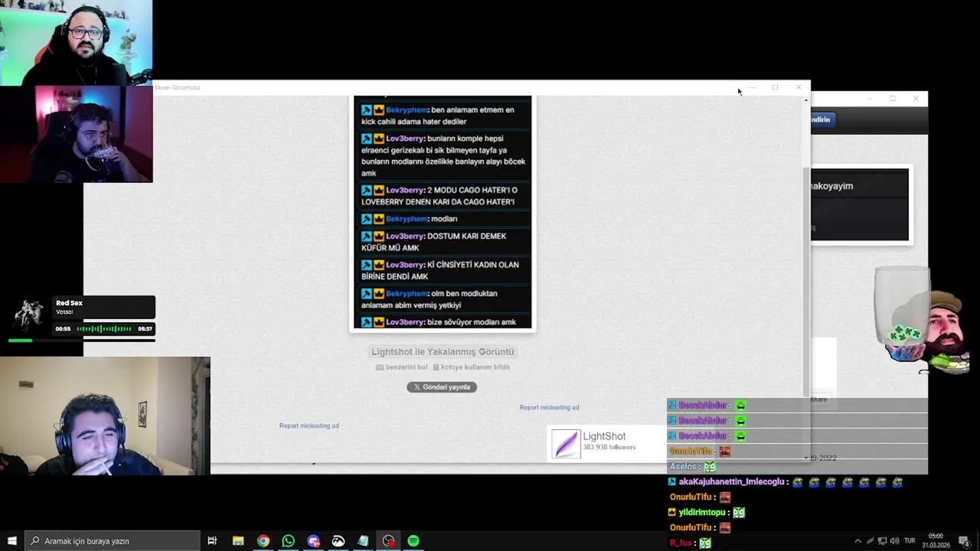The height and width of the screenshot is (551, 980).
Task: Click the benzerini bul link
Action: [406, 367]
